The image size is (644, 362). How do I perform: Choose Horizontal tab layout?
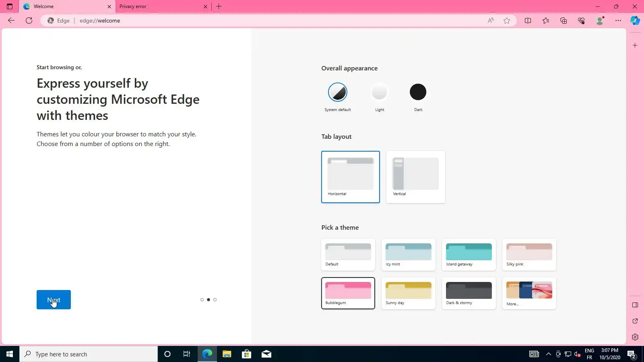pyautogui.click(x=351, y=177)
